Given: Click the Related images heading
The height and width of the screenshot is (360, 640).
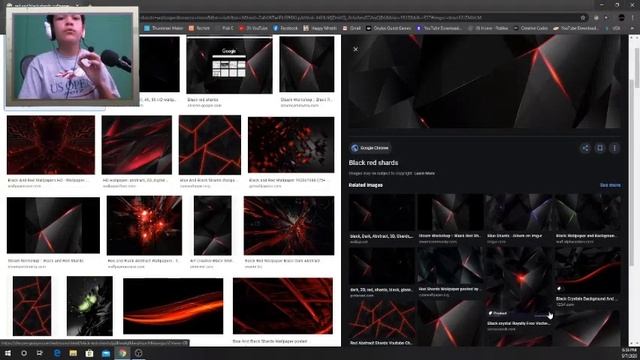Looking at the screenshot, I should (366, 185).
